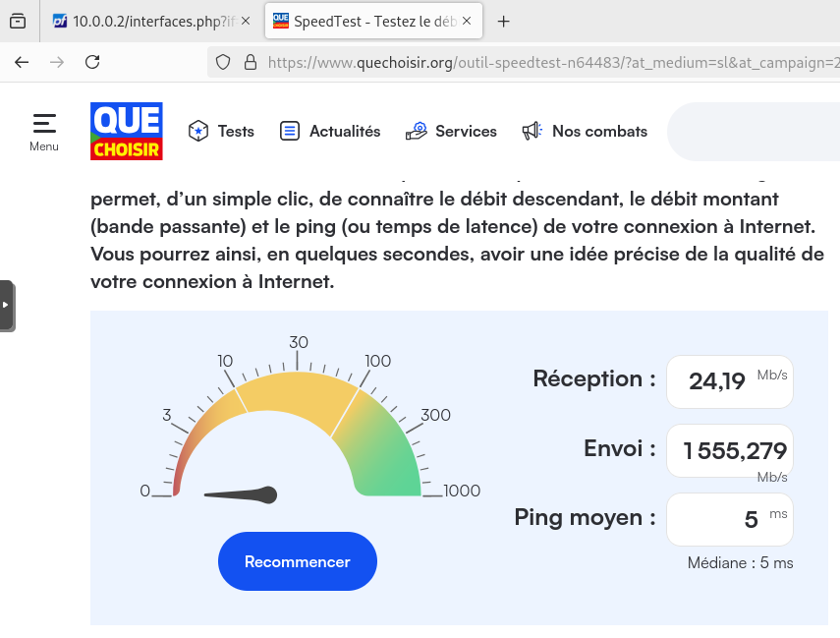The image size is (840, 638).
Task: Go back to the previous page
Action: (x=22, y=62)
